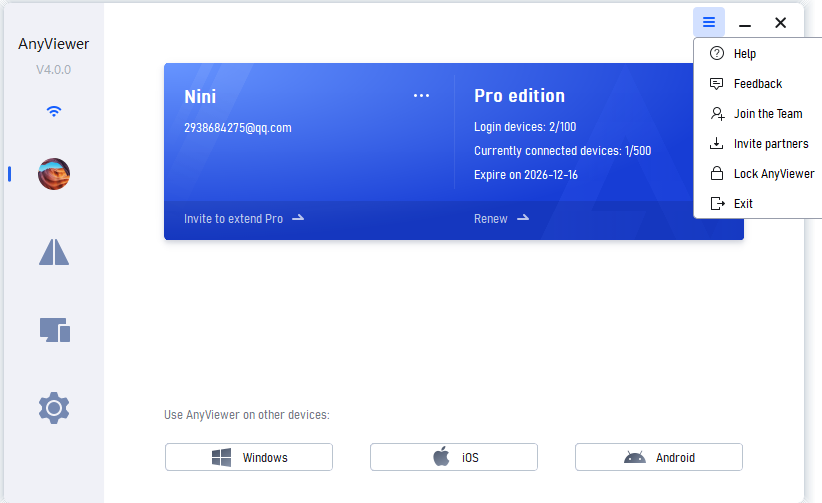Click the email 2938684275@qq.com text
This screenshot has width=822, height=503.
[237, 128]
